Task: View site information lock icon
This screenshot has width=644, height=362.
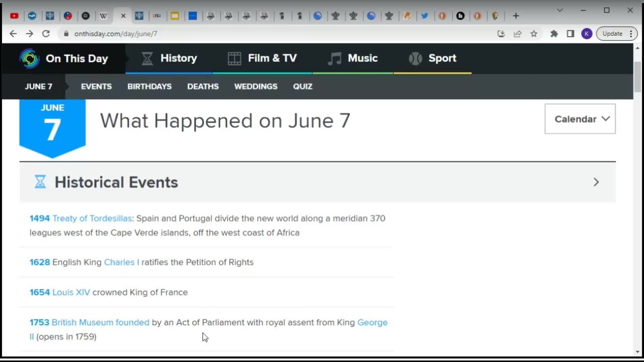Action: point(65,34)
